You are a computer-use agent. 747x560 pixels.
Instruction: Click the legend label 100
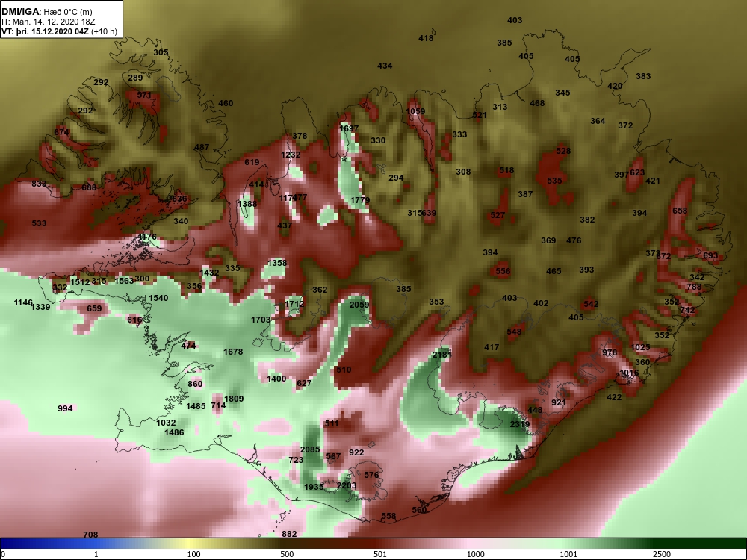(193, 554)
